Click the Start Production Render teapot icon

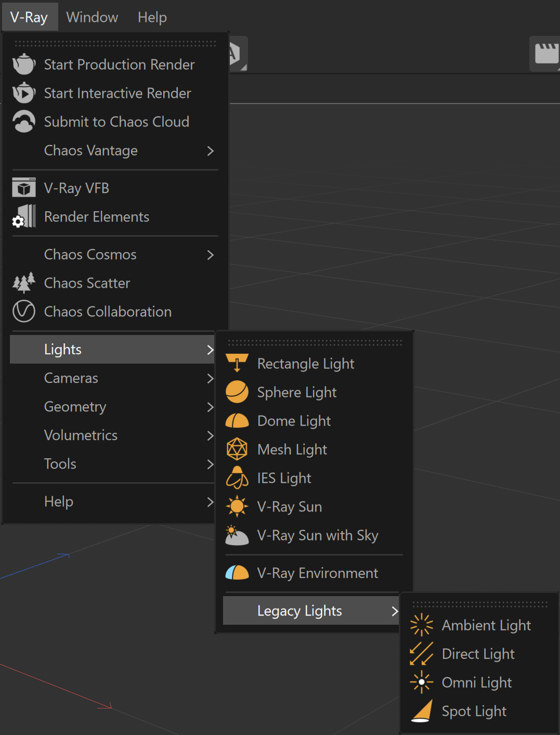[24, 64]
